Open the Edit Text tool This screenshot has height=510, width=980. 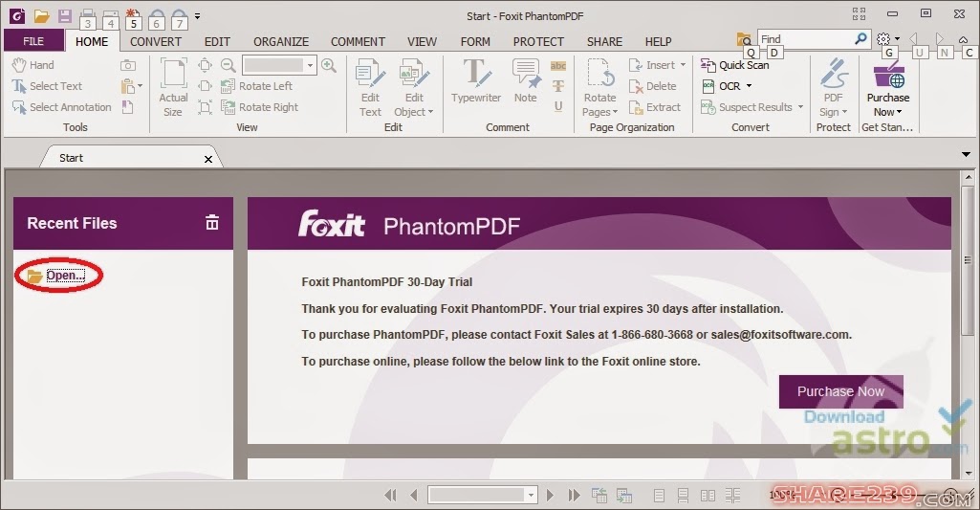(x=370, y=88)
